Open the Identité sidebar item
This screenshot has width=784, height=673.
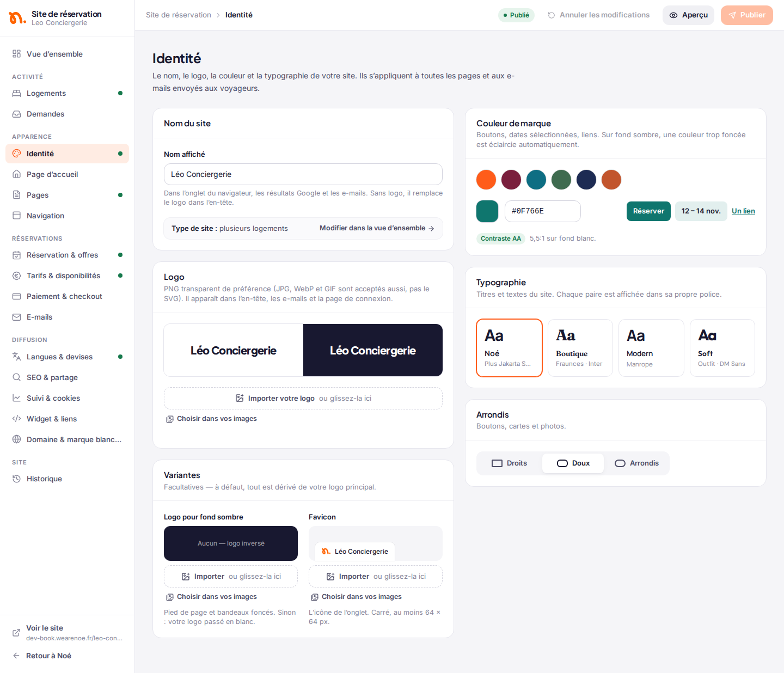pyautogui.click(x=68, y=154)
